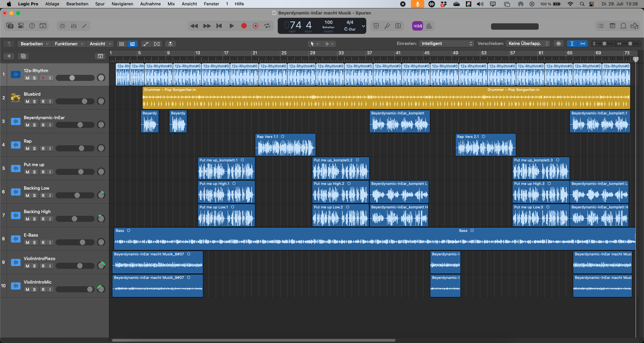
Task: Open the Ansicht dropdown in tracks area
Action: click(100, 44)
